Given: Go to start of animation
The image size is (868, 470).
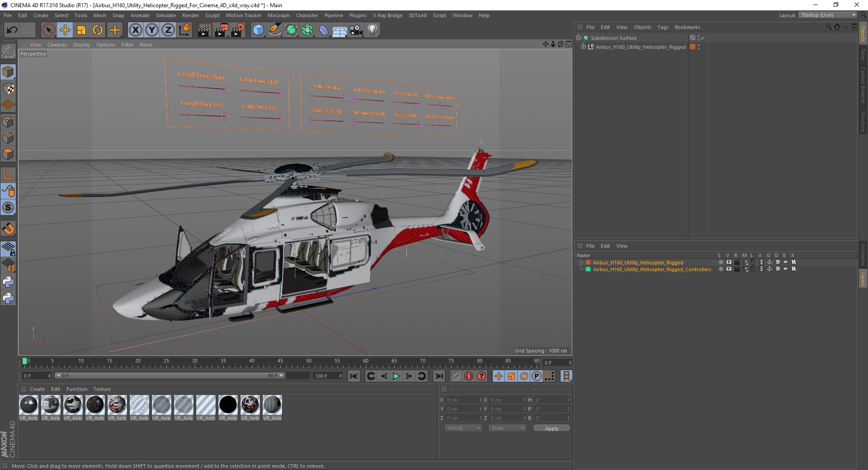Looking at the screenshot, I should tap(354, 376).
